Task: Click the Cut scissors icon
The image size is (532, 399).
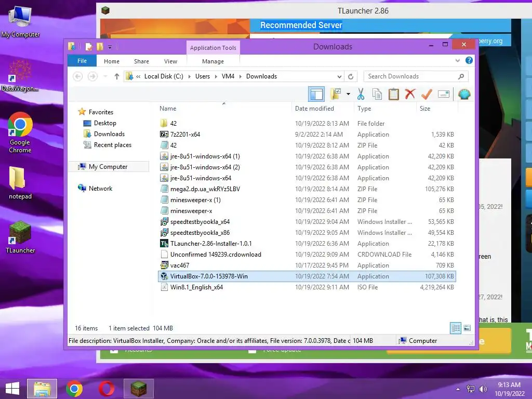Action: pos(361,94)
